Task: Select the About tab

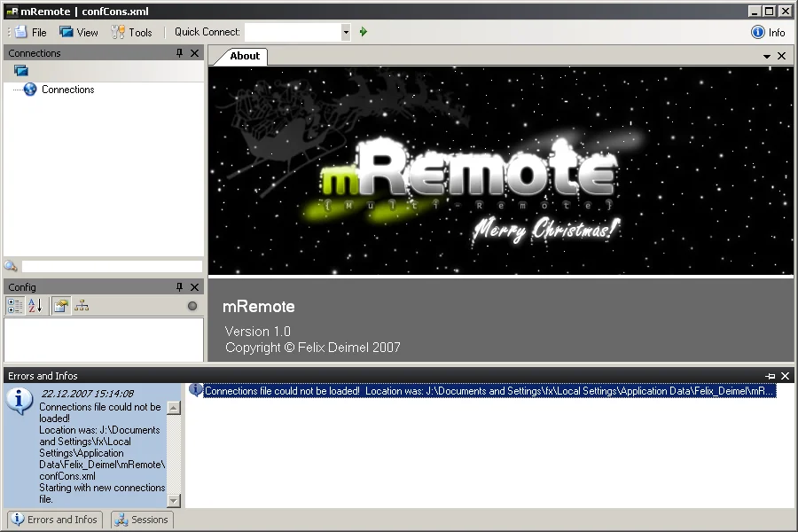Action: coord(244,56)
